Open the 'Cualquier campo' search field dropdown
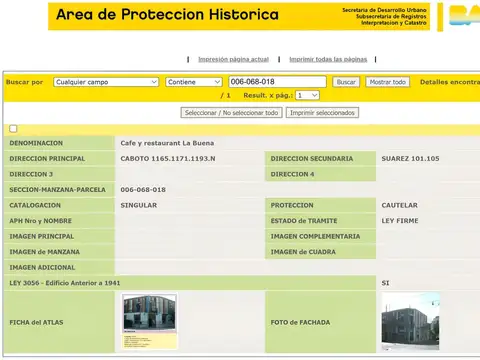Viewport: 480px width, 360px height. (x=106, y=82)
